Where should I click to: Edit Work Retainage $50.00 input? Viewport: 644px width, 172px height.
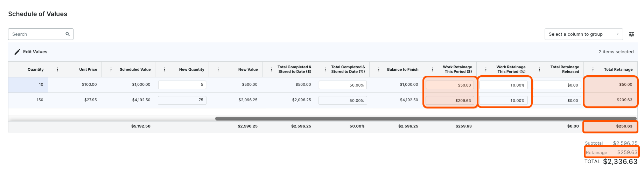click(450, 85)
